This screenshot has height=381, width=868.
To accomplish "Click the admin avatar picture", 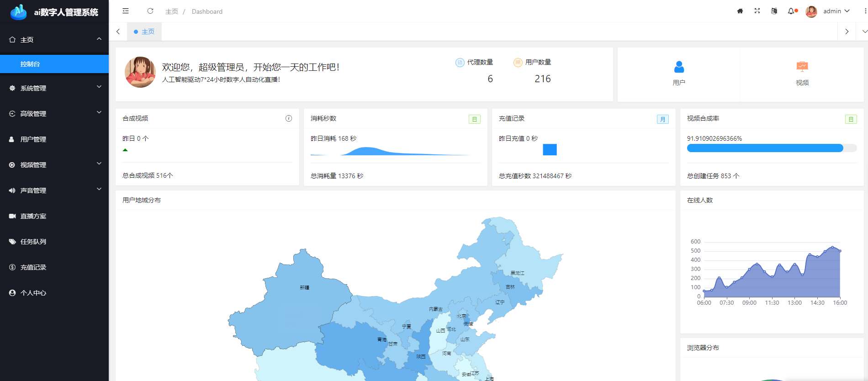I will click(811, 11).
